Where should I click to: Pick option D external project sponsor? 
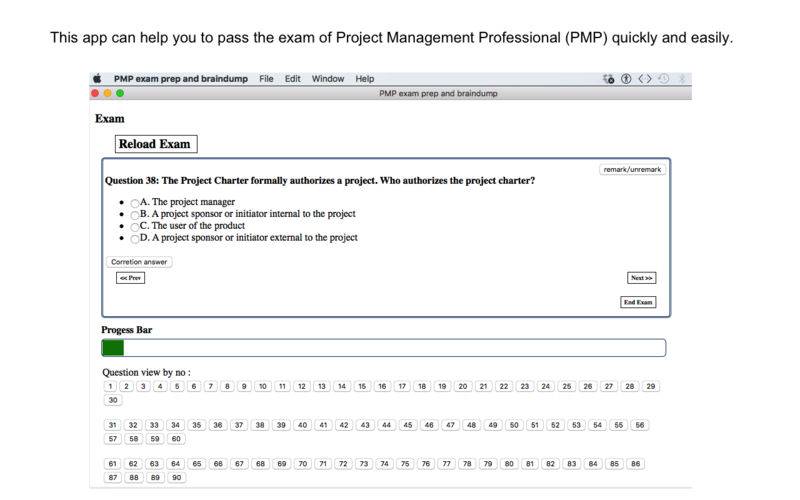pos(135,239)
